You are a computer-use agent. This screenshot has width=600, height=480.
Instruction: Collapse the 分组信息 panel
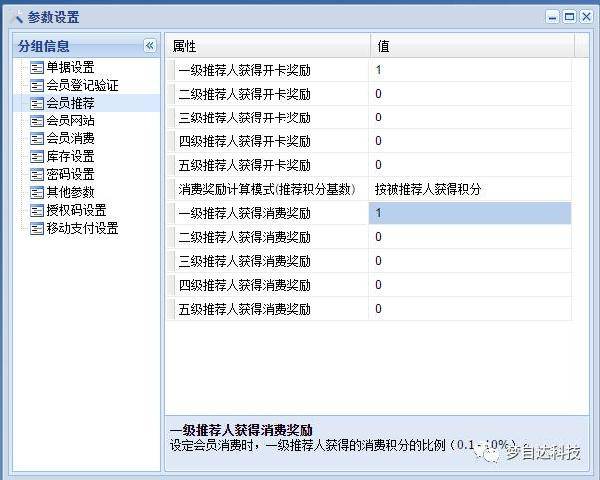150,46
